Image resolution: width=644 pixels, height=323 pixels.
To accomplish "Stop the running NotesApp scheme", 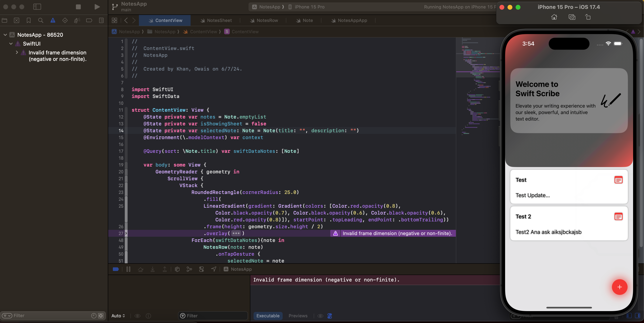I will 78,7.
